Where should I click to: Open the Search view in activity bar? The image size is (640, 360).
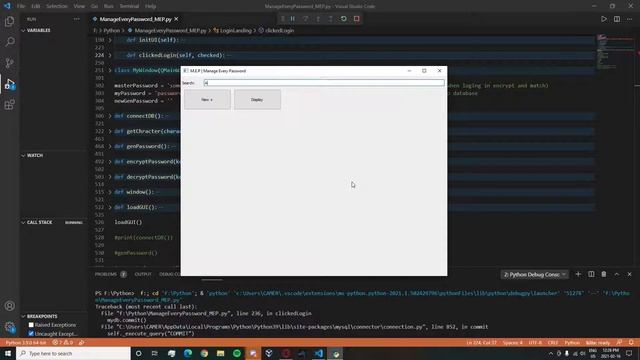pyautogui.click(x=9, y=42)
